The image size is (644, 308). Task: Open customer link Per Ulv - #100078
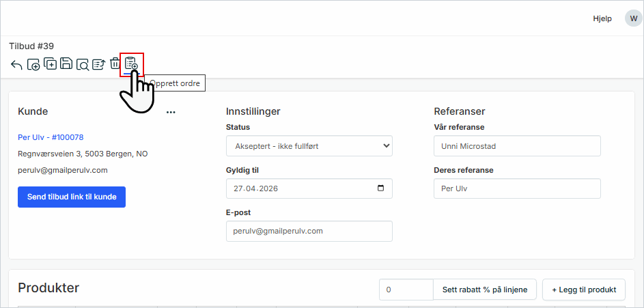(x=51, y=137)
